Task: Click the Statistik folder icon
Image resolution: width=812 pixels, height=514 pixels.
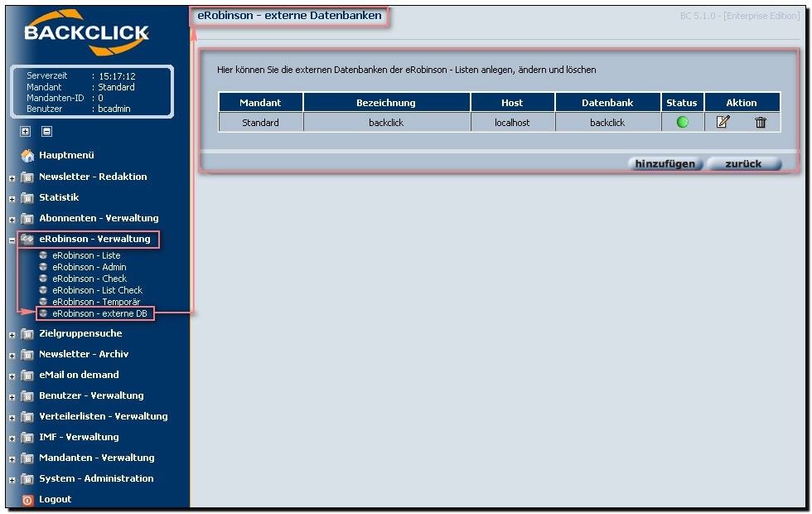Action: click(27, 198)
